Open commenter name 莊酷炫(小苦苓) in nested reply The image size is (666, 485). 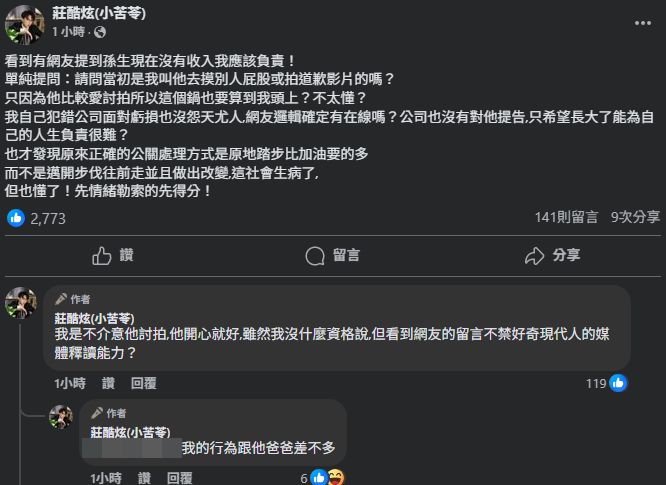[x=130, y=432]
